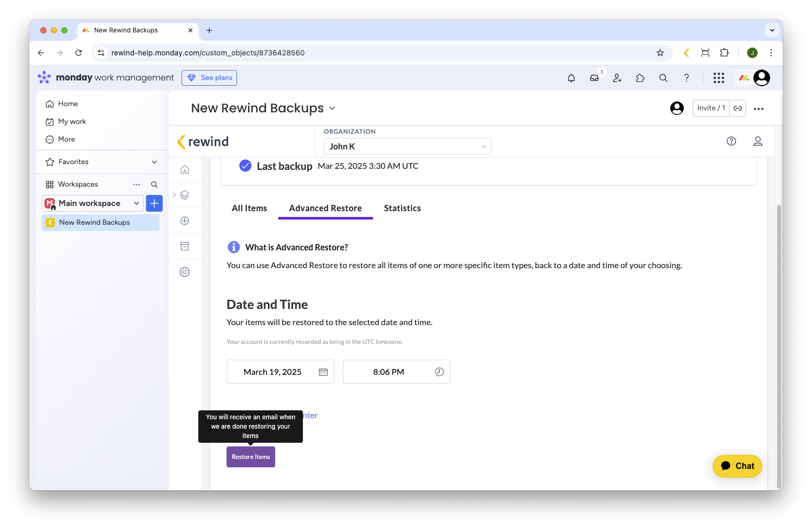Go back in browser history
This screenshot has width=812, height=529.
(x=41, y=53)
